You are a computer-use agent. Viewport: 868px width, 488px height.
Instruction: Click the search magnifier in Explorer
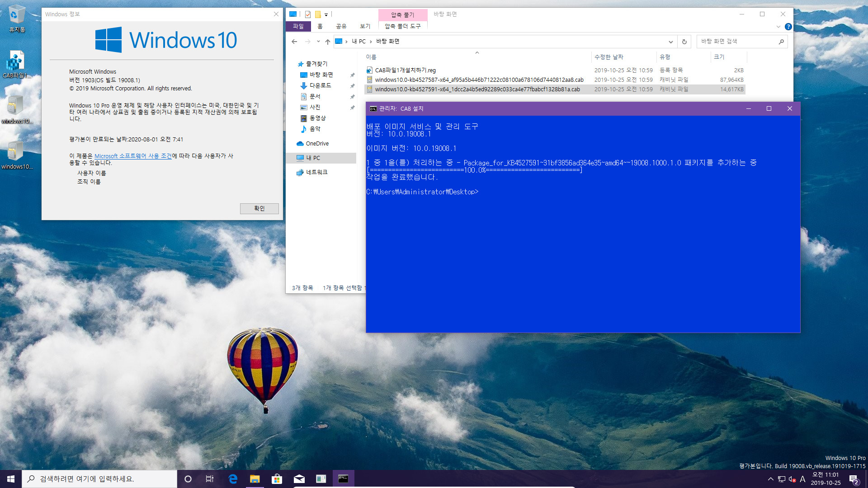[x=781, y=42]
